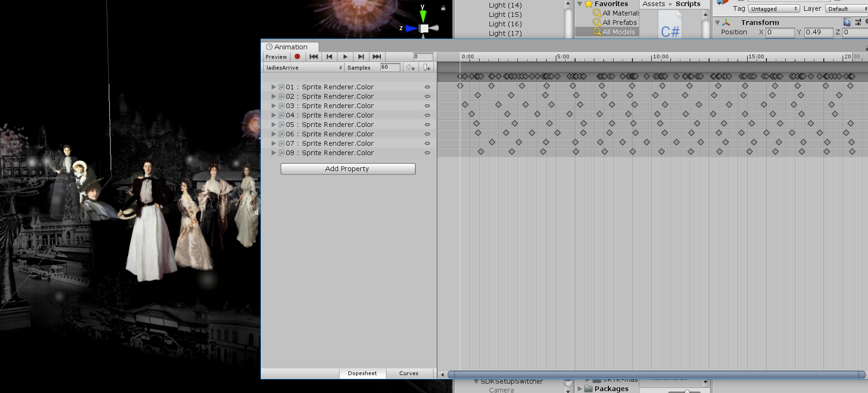Click sprite renderer icon of row 01
Image resolution: width=868 pixels, height=393 pixels.
pos(282,87)
